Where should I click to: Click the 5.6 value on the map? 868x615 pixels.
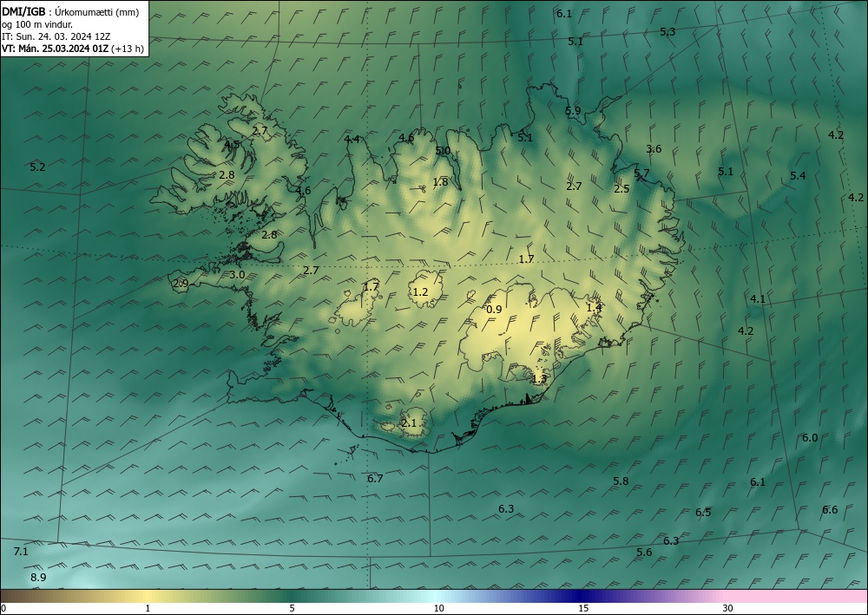pyautogui.click(x=644, y=552)
